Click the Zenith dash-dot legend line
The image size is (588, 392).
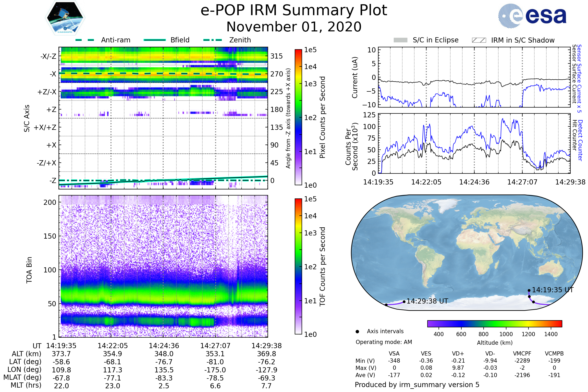pyautogui.click(x=212, y=40)
